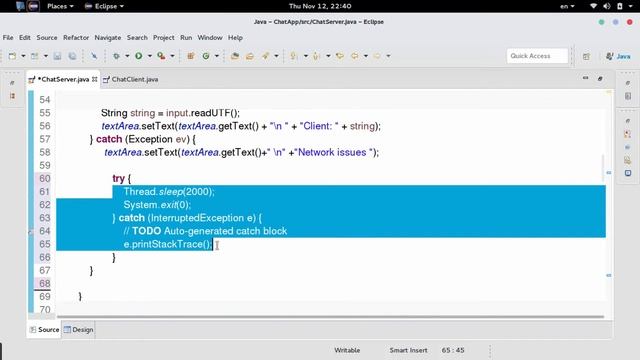Click the Back navigation arrow icon
Image resolution: width=640 pixels, height=360 pixels.
point(355,56)
